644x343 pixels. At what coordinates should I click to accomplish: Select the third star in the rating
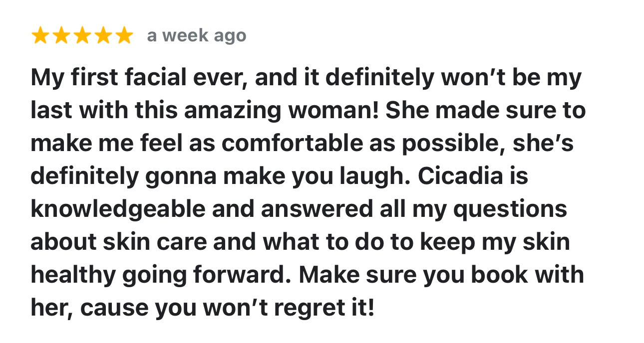(x=82, y=36)
